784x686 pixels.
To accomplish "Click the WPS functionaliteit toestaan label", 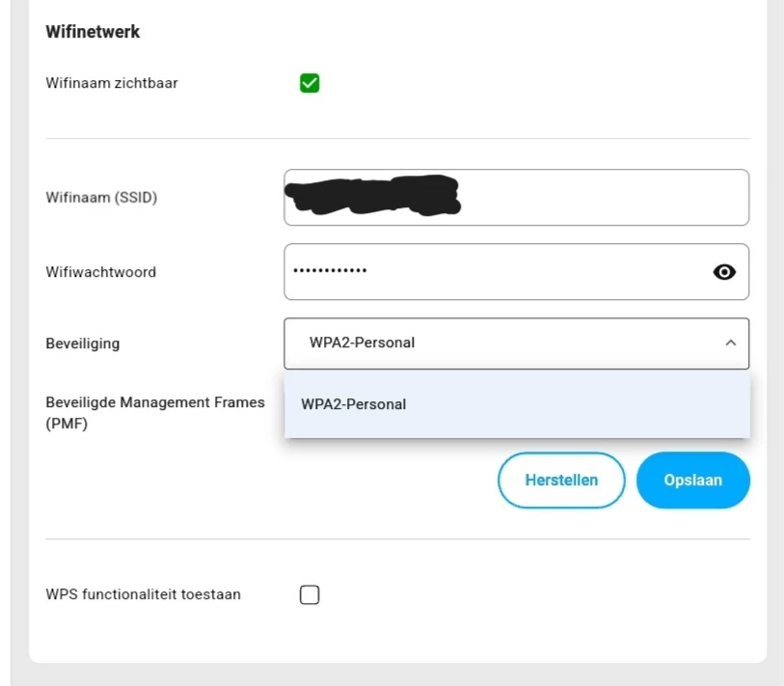I will 143,594.
